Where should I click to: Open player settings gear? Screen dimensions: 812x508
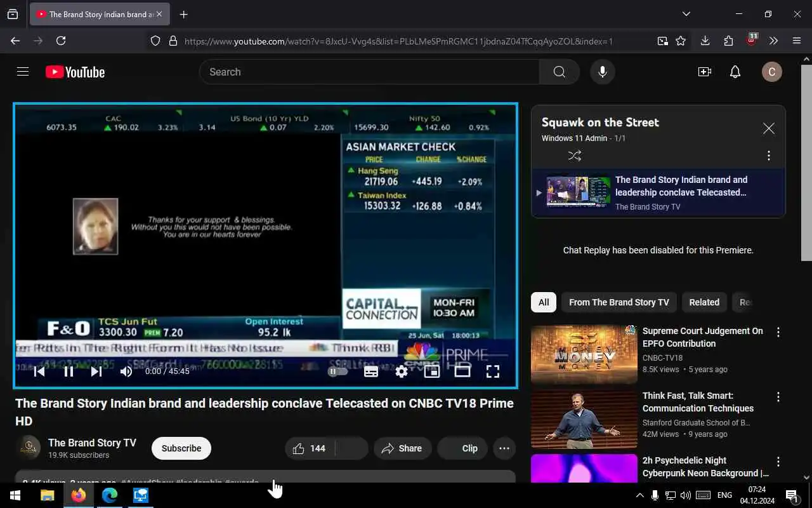pyautogui.click(x=402, y=371)
